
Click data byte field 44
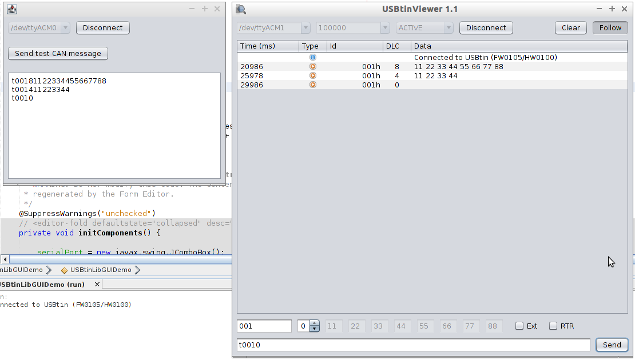click(x=403, y=326)
